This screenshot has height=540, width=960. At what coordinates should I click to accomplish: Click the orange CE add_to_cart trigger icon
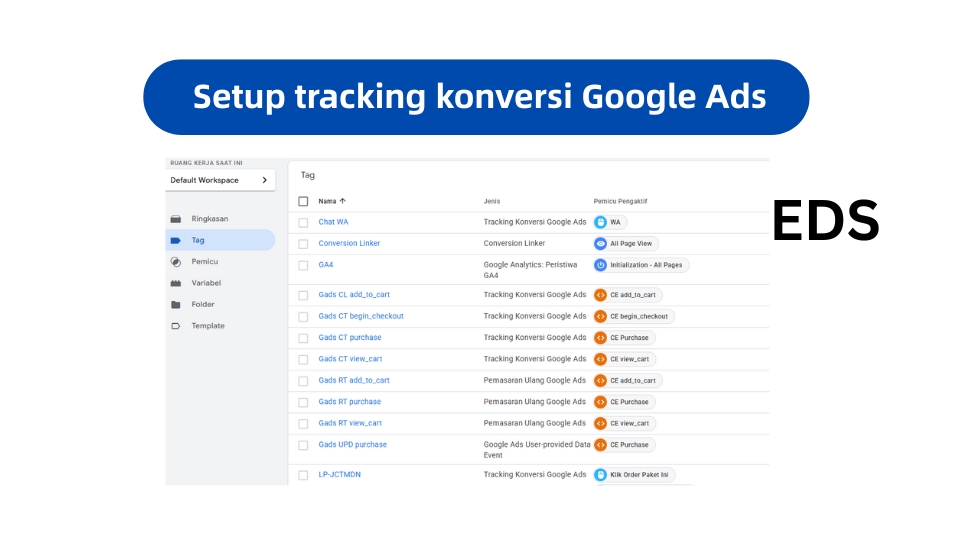600,295
